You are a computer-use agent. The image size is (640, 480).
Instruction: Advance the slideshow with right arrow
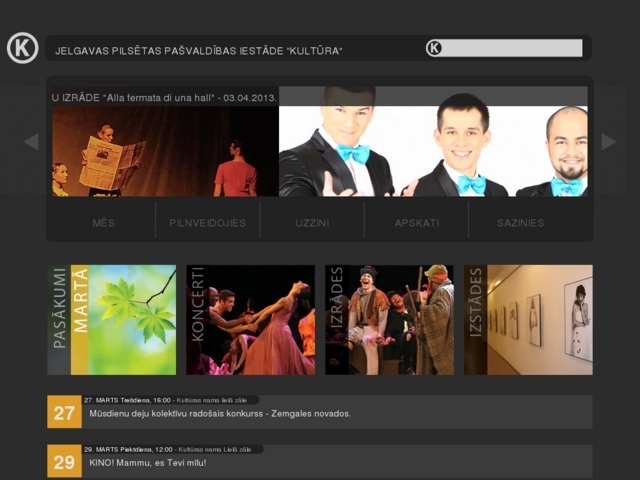coord(608,142)
